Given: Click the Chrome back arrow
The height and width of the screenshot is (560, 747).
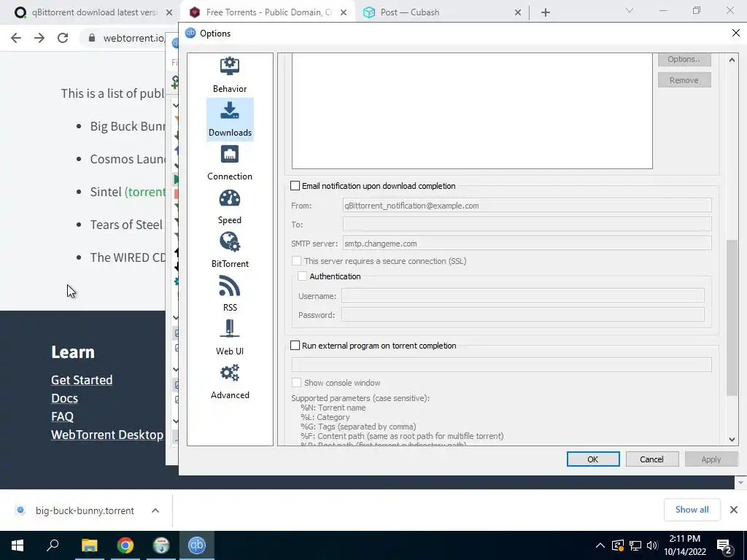Looking at the screenshot, I should [x=16, y=38].
